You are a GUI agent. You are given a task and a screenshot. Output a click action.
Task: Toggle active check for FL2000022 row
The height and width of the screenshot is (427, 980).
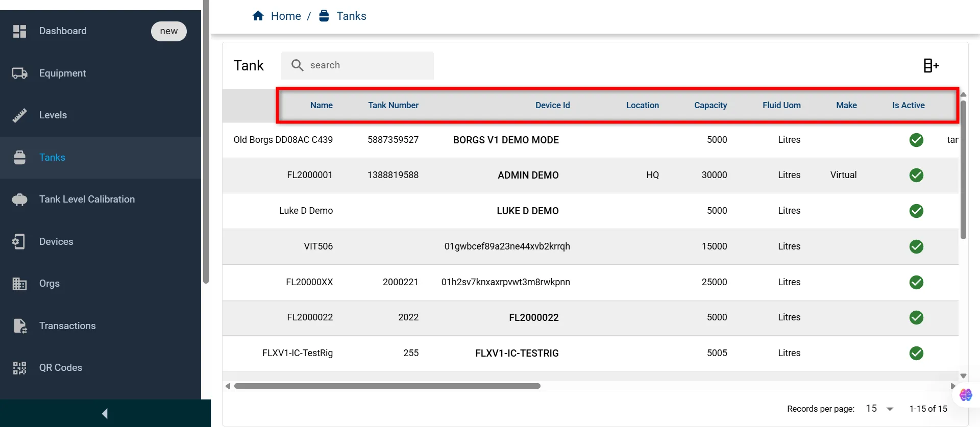pos(916,317)
